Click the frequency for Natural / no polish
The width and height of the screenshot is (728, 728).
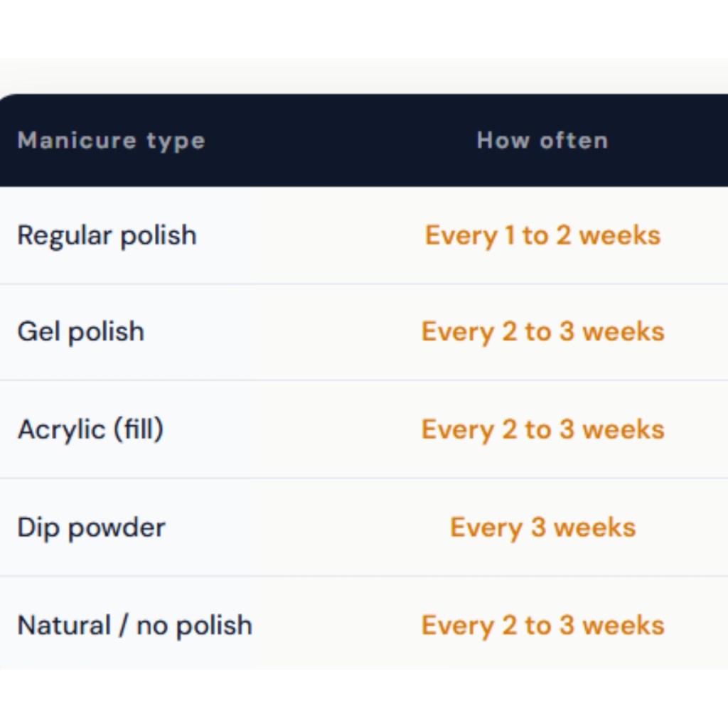click(x=542, y=626)
